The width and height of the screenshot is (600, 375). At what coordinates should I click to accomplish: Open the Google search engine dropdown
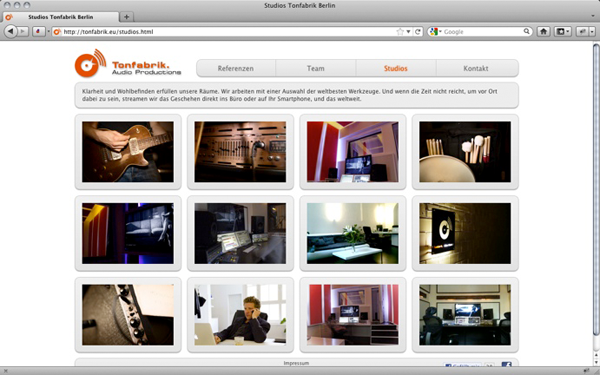pos(435,32)
